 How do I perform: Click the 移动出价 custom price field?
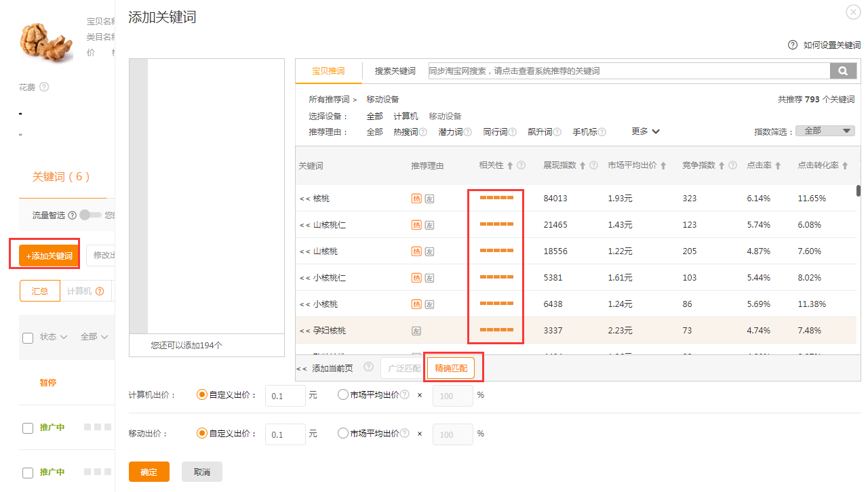tap(285, 434)
